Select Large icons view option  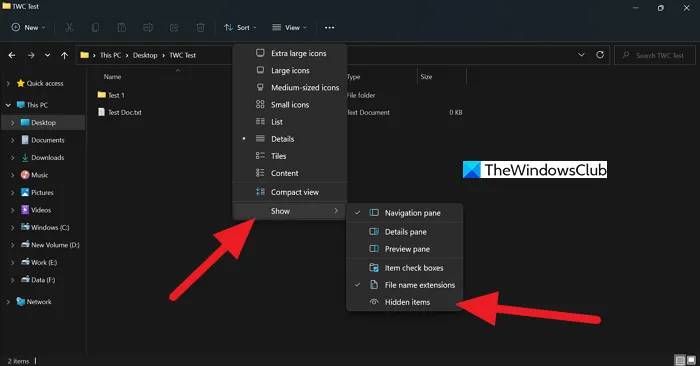coord(290,71)
